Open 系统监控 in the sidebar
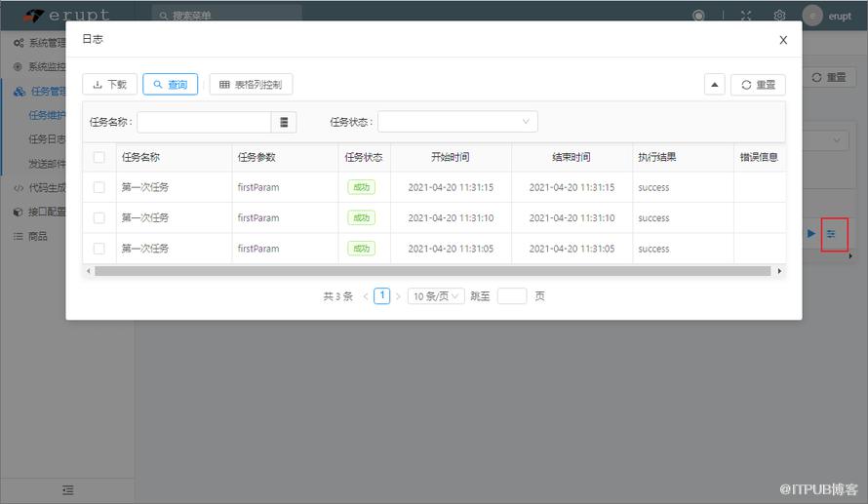The width and height of the screenshot is (868, 504). click(39, 67)
